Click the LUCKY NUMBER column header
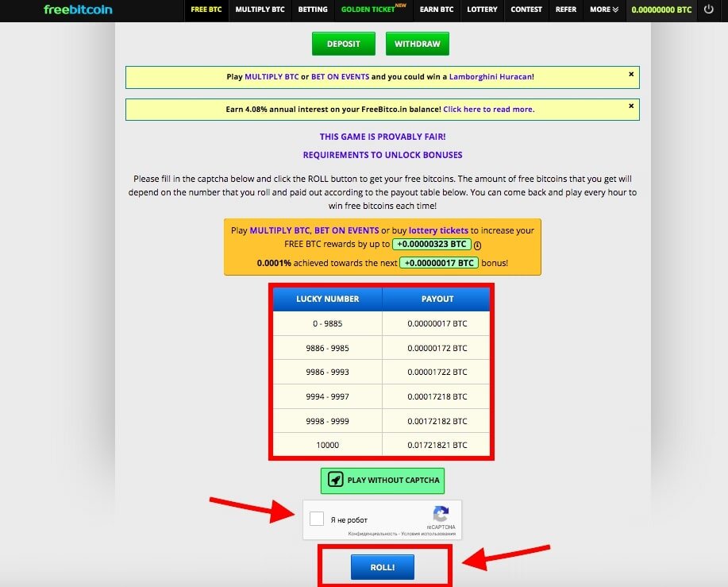Screen dimensions: 728x587 coord(327,299)
